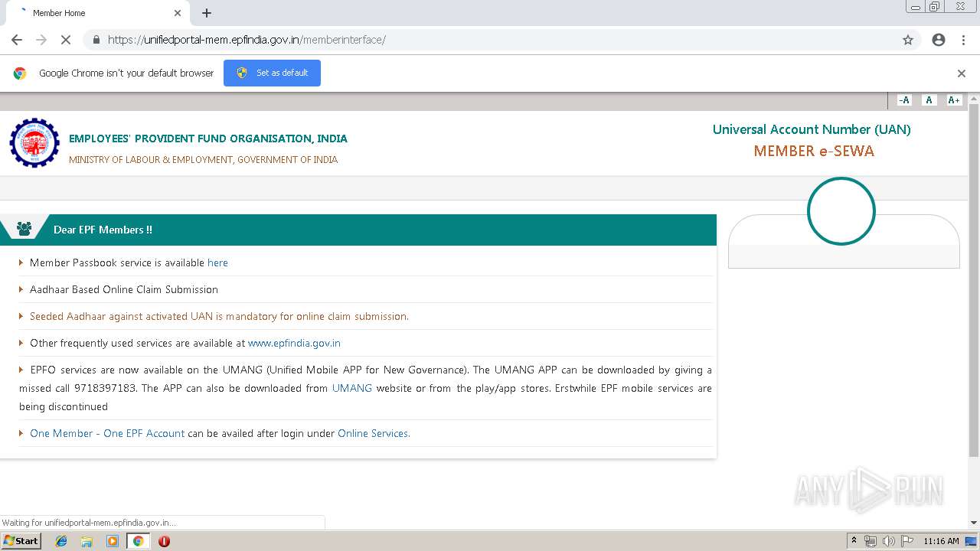Click the EPFO logo emblem
Image resolution: width=980 pixels, height=551 pixels.
[34, 143]
